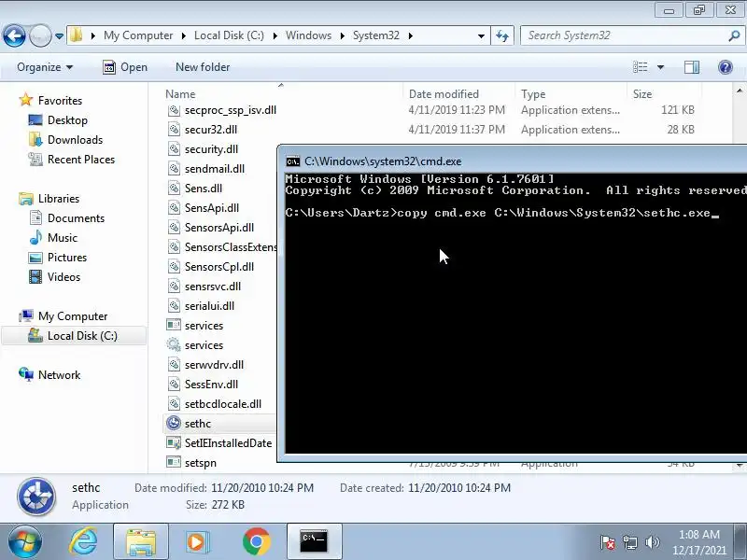Select Network in navigation pane
The image size is (747, 560).
(59, 375)
